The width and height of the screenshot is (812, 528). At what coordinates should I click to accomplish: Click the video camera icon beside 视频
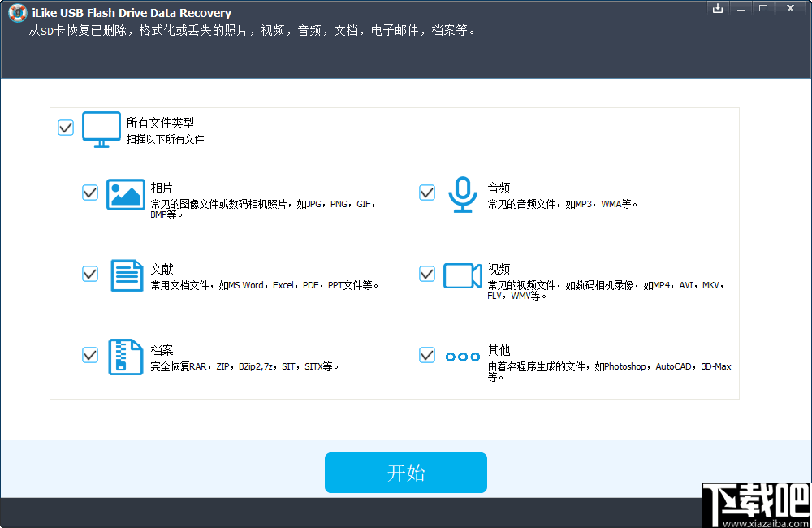(x=462, y=276)
